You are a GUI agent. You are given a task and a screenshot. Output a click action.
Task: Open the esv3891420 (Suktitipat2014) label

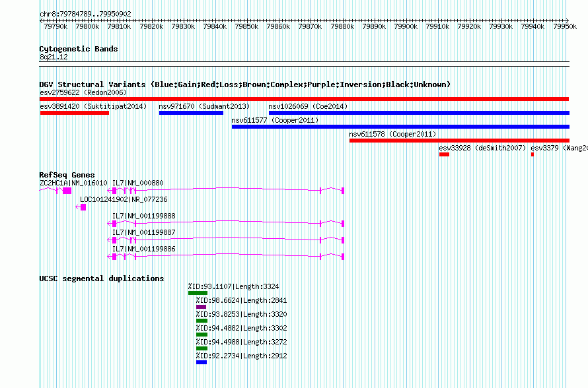tap(93, 106)
